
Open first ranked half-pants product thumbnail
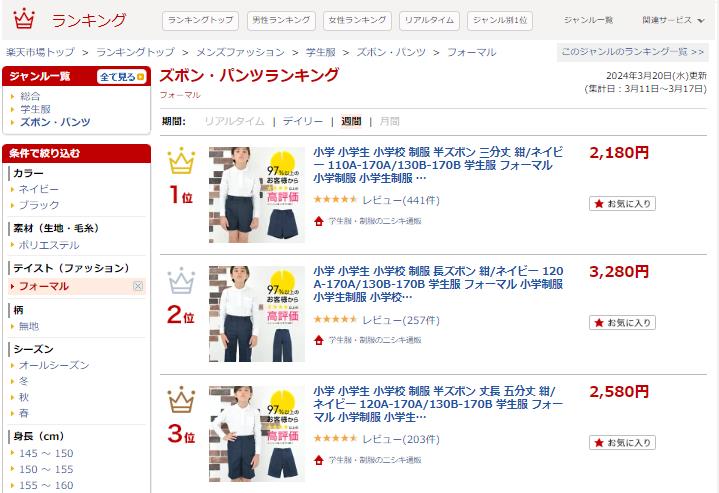pyautogui.click(x=257, y=195)
